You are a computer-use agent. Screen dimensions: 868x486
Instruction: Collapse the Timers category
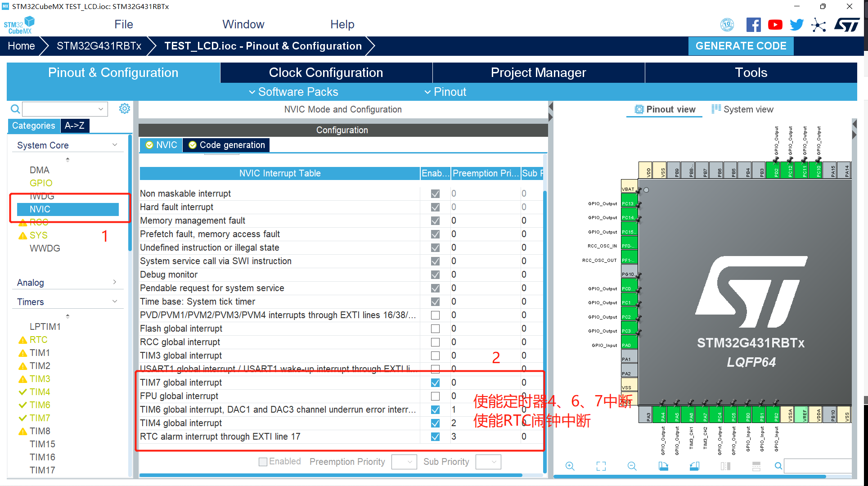115,301
